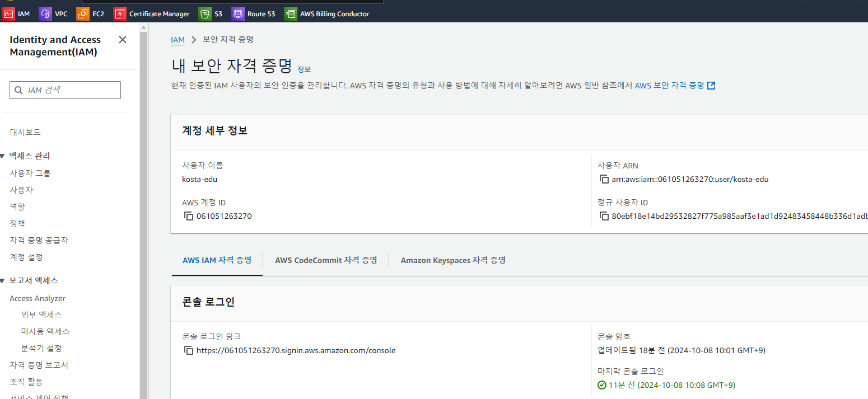Switch to Amazon Keyspaces 자격 증명 tab
868x399 pixels.
coord(453,260)
